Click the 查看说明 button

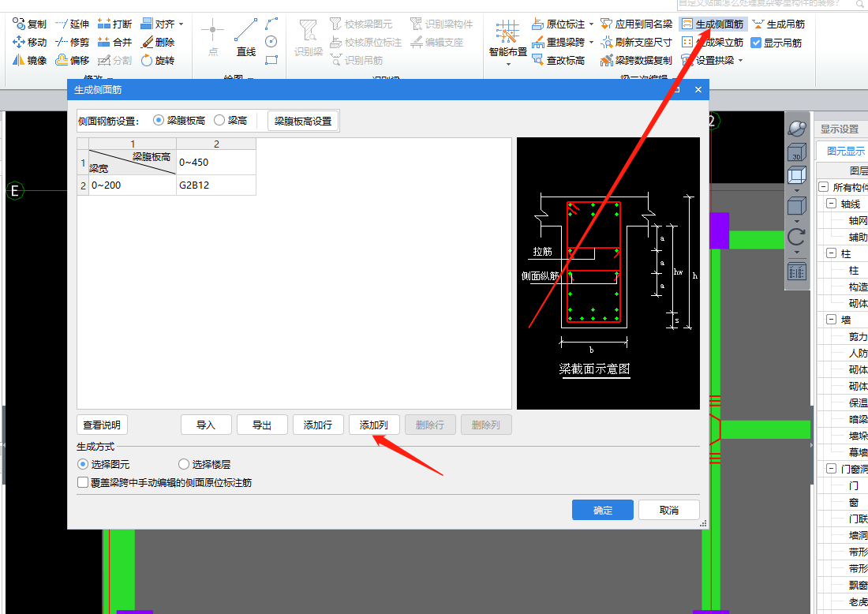click(x=102, y=425)
